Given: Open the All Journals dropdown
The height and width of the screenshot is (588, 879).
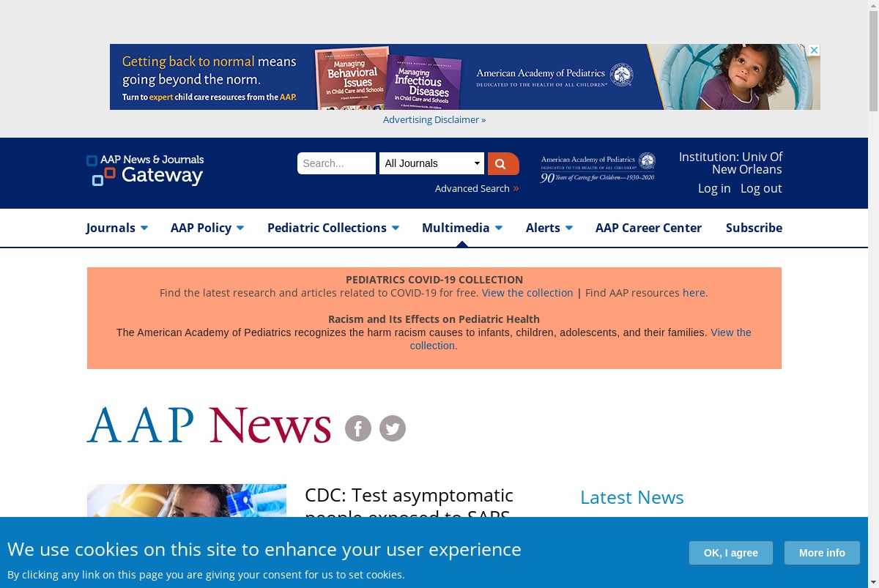Looking at the screenshot, I should [x=431, y=163].
